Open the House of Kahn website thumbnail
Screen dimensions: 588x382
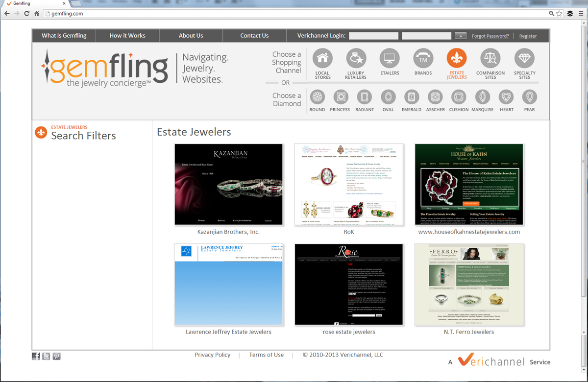coord(469,184)
